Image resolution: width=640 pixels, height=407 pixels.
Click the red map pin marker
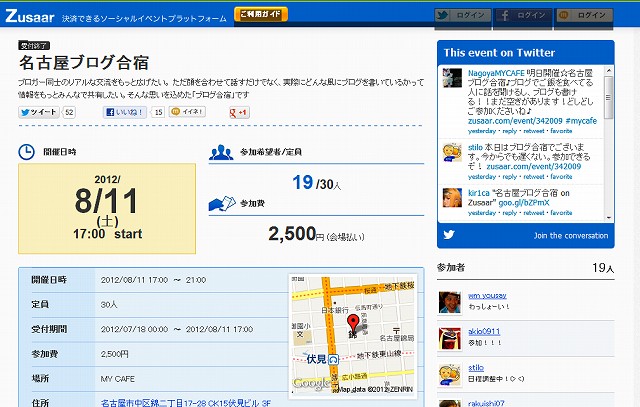(x=353, y=323)
